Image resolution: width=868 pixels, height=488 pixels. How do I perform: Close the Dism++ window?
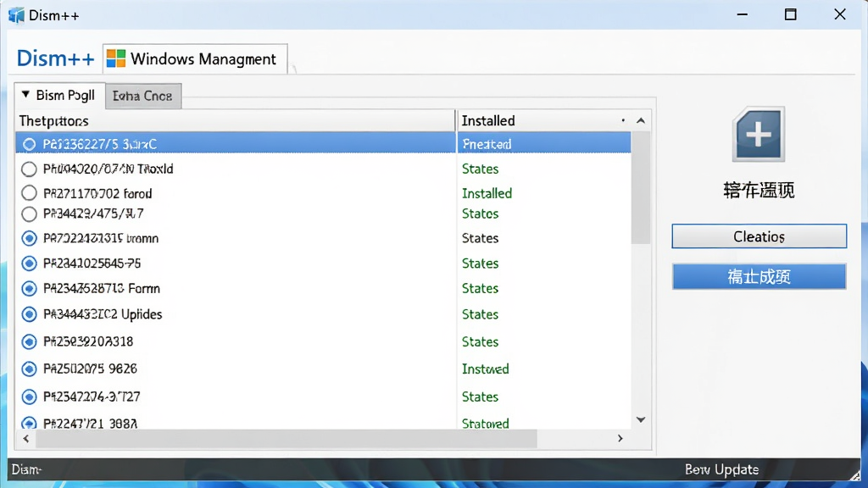pos(840,14)
